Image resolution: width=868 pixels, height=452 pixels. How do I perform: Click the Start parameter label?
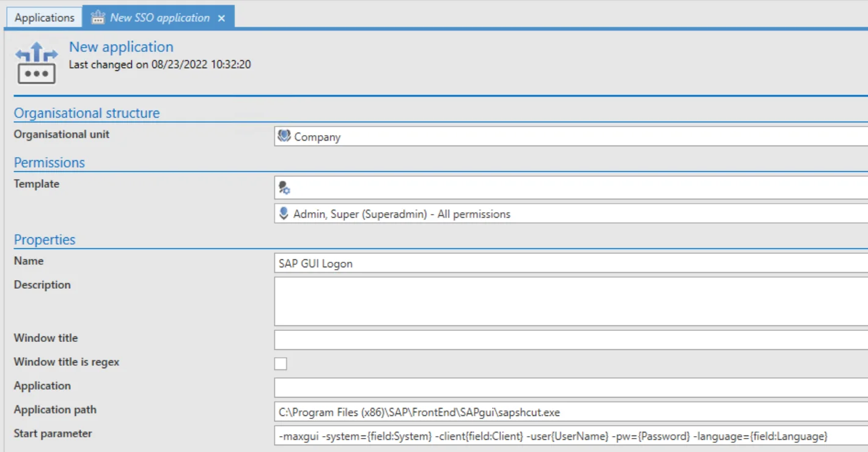(53, 433)
